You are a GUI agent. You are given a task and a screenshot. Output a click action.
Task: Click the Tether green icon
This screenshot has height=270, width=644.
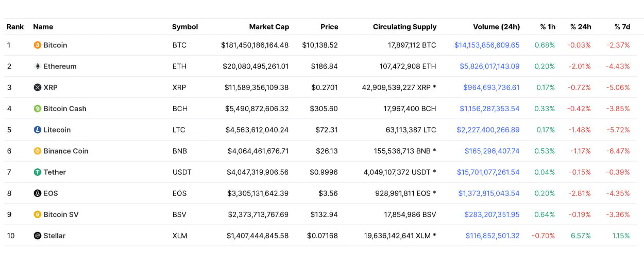37,172
